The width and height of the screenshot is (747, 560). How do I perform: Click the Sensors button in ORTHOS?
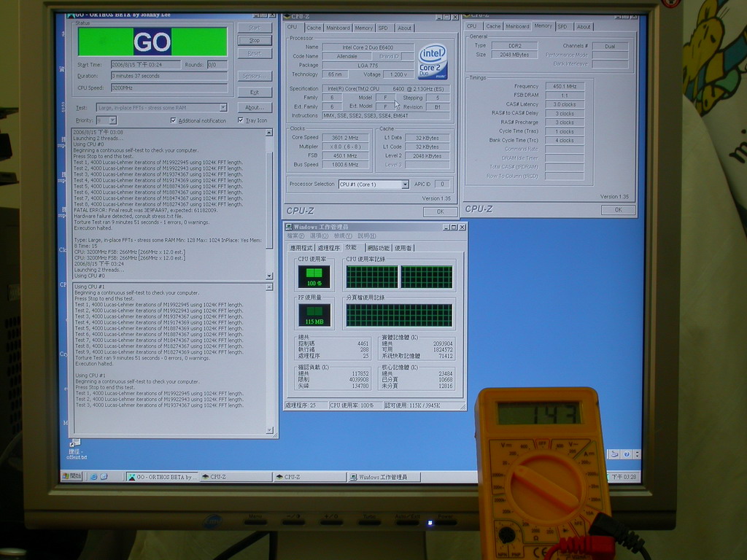pyautogui.click(x=255, y=76)
